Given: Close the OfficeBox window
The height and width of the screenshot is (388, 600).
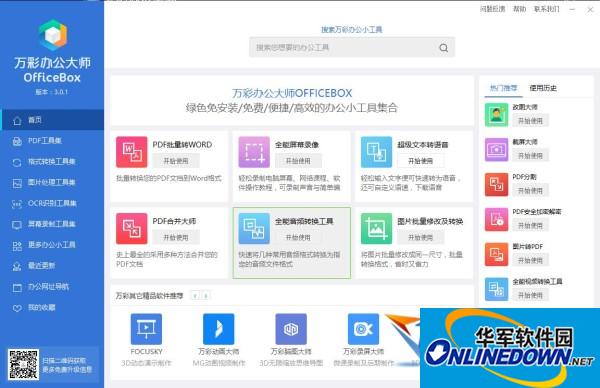Looking at the screenshot, I should coord(590,10).
